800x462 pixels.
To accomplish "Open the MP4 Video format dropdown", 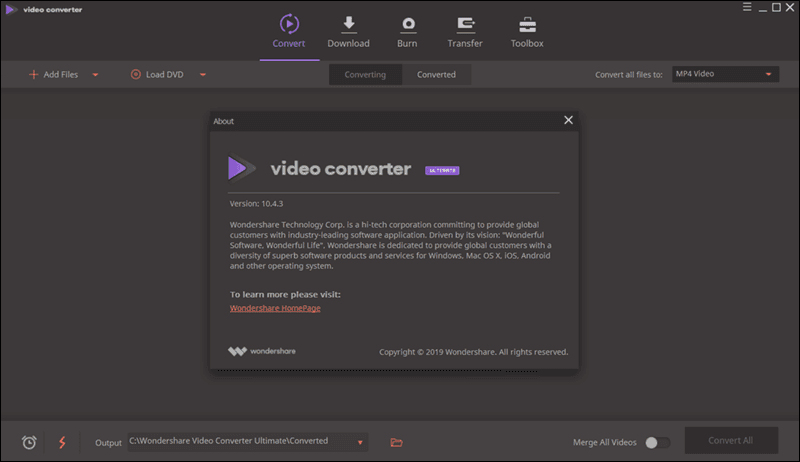I will pos(725,74).
